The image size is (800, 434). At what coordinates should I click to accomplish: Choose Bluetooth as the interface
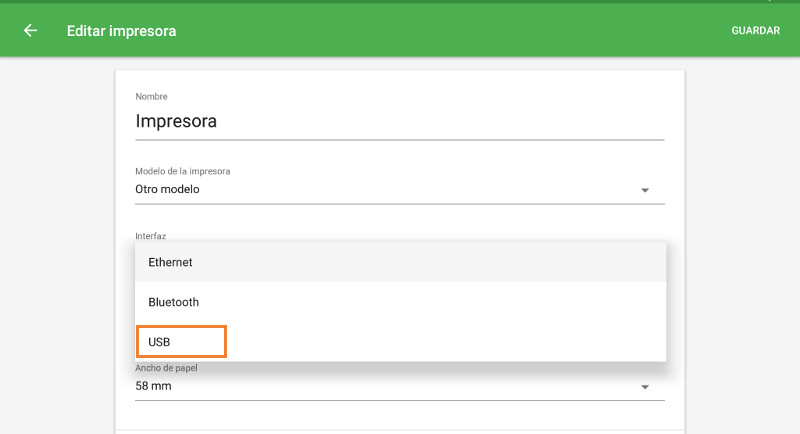pyautogui.click(x=400, y=302)
